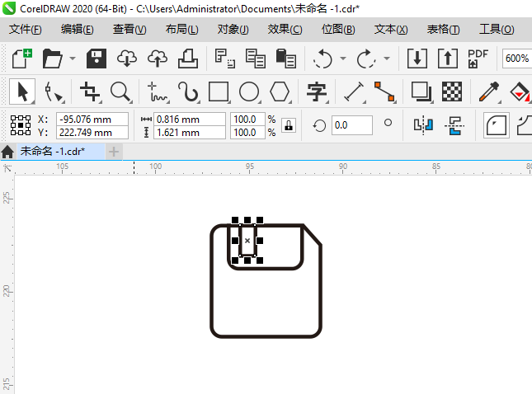Select the Artistic Media tool
The width and height of the screenshot is (532, 394).
tap(188, 91)
